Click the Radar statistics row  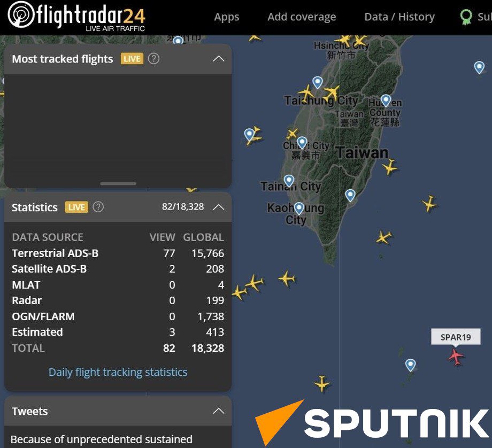click(x=118, y=300)
